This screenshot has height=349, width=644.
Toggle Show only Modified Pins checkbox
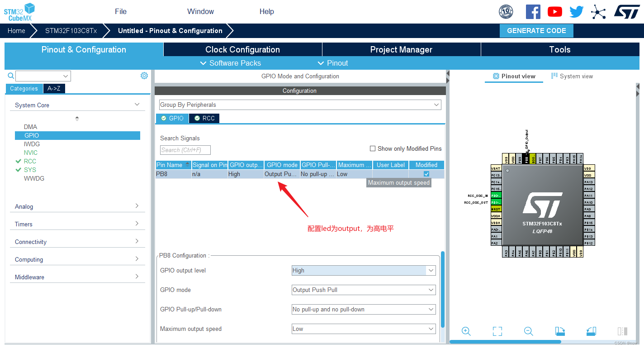(373, 148)
